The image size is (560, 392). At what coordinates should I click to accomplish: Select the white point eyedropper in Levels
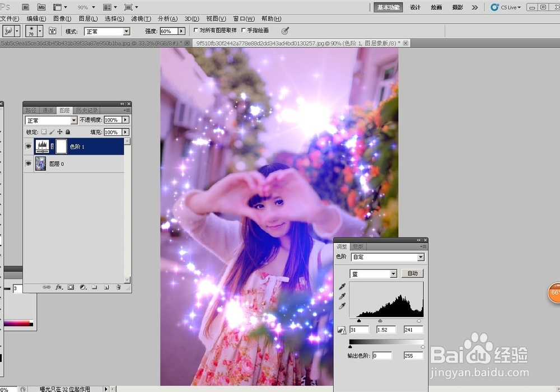tap(342, 306)
